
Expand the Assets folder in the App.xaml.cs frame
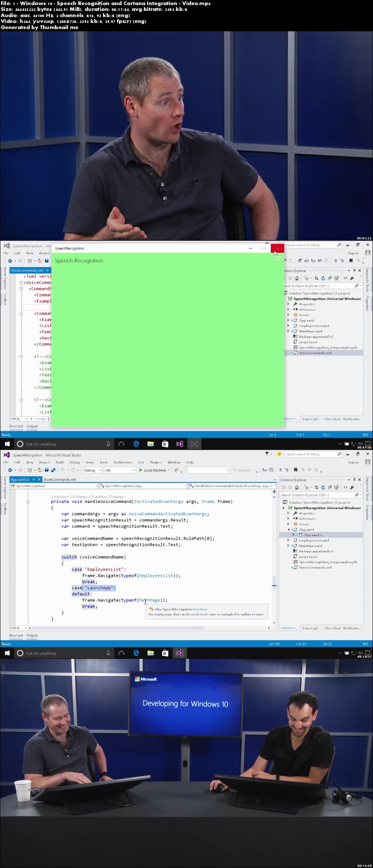coord(288,524)
